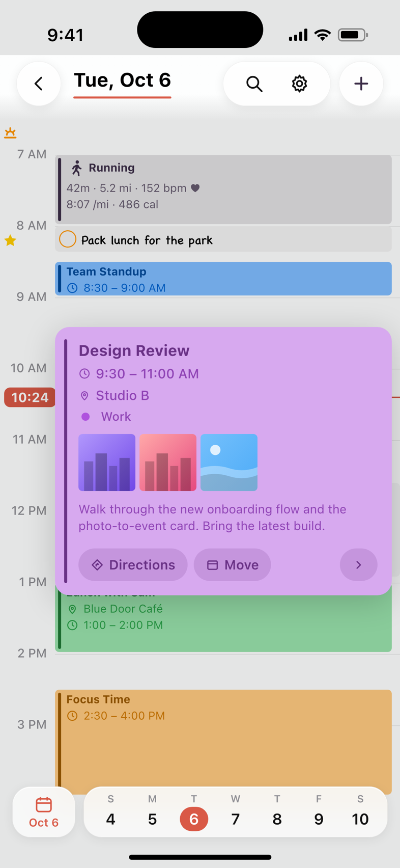Tap the battery indicator in status bar

click(353, 35)
